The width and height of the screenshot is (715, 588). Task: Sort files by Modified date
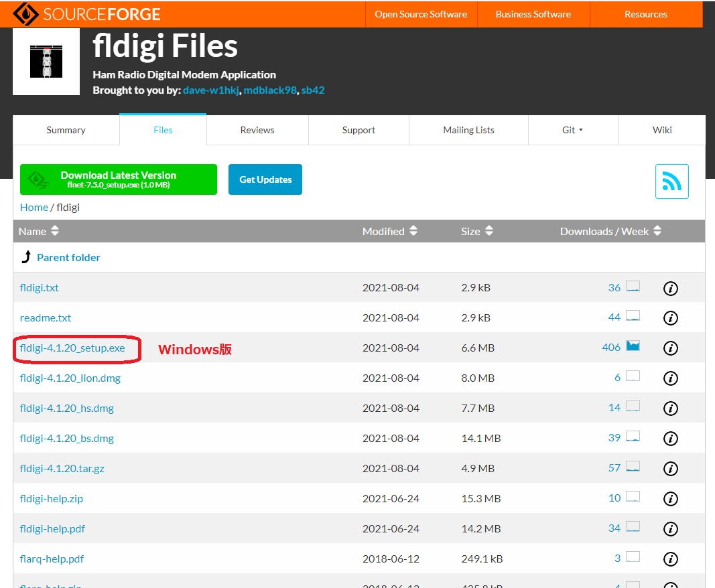coord(390,231)
